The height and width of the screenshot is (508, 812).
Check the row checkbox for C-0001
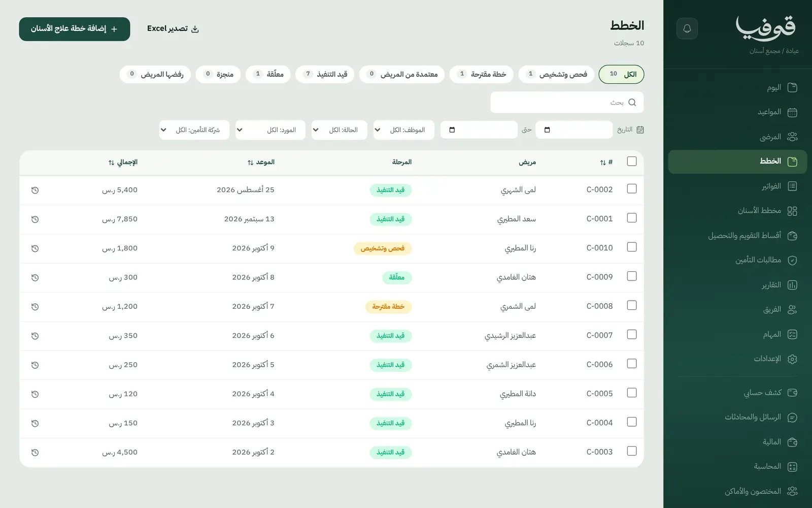[632, 217]
